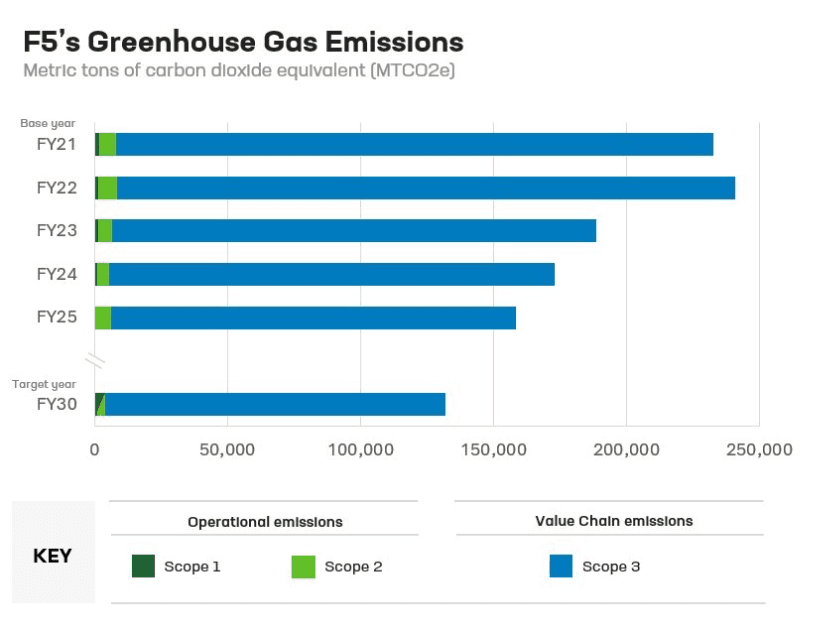Click the '200,000' x-axis tick label
Viewport: 822px width, 622px height.
(626, 449)
